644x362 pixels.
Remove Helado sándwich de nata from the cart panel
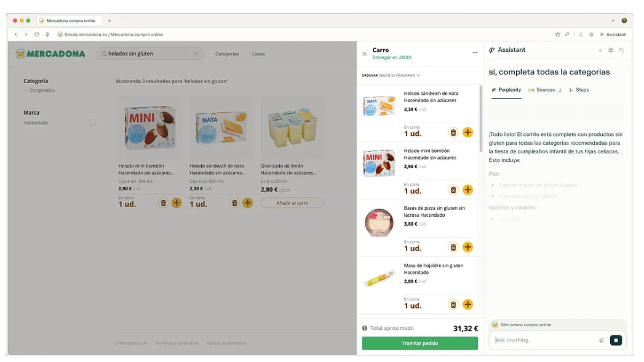tap(453, 133)
